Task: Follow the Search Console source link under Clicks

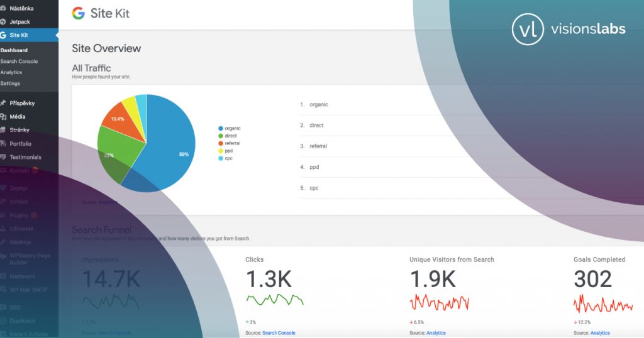Action: click(279, 333)
